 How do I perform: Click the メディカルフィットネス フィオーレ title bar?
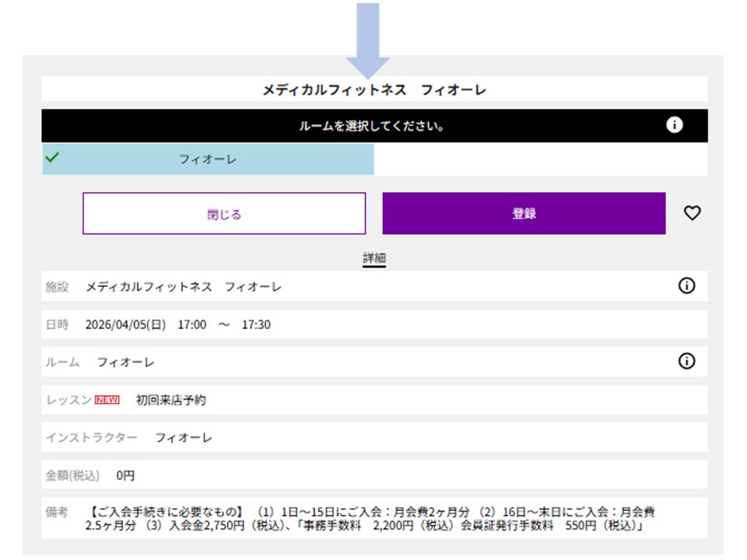[374, 90]
